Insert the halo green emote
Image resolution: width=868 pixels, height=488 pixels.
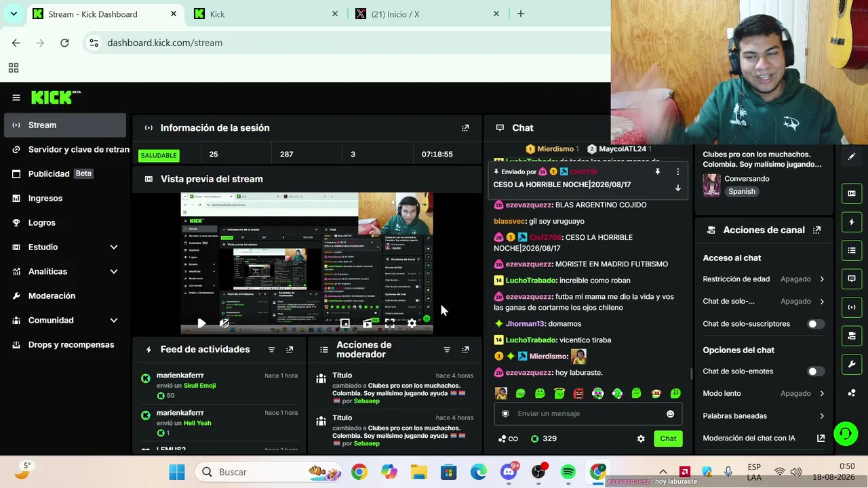point(559,393)
